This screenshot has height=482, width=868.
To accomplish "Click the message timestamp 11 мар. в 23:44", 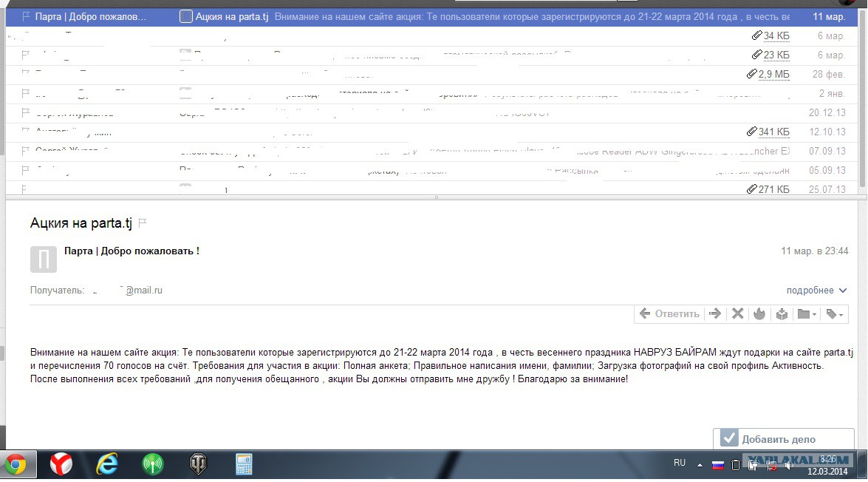I will [x=814, y=251].
